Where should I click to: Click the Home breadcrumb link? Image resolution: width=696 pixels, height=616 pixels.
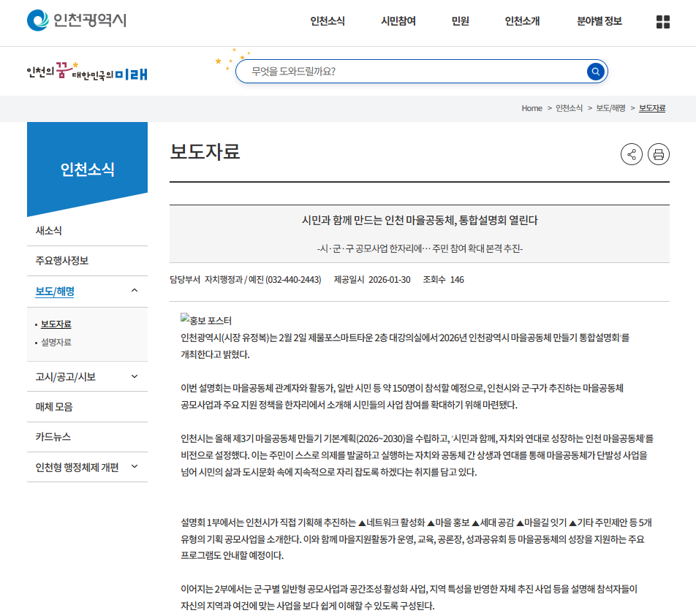pos(532,108)
